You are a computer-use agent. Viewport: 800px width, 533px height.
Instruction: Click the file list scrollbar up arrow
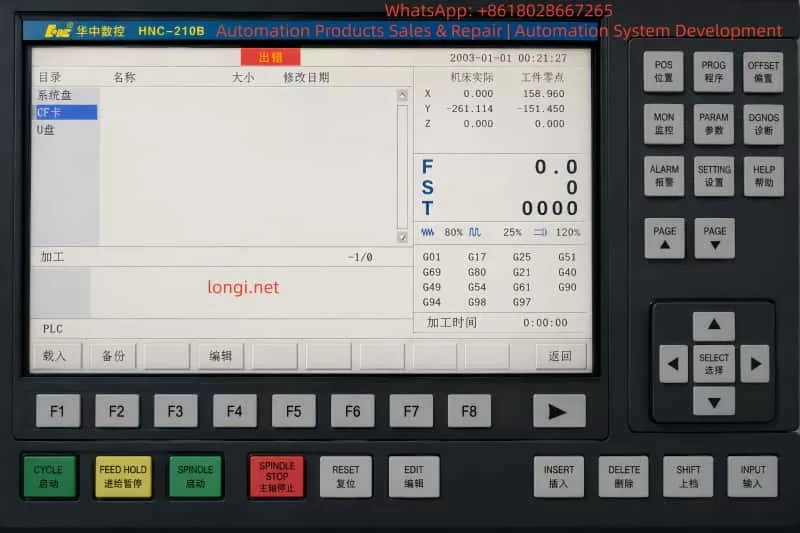403,95
